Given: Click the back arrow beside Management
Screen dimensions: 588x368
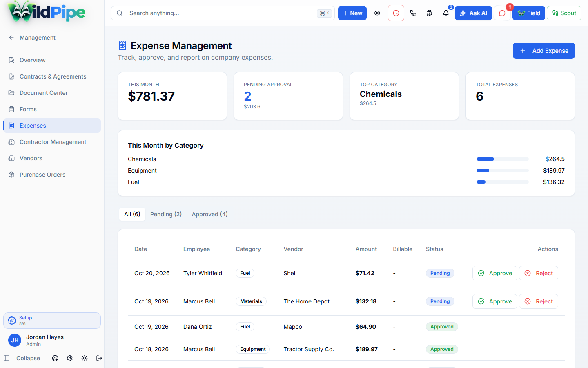Looking at the screenshot, I should [11, 38].
